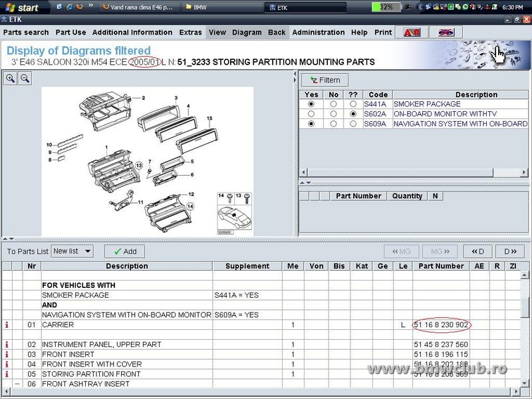Click part number 51 16 8 196 115
532x399 pixels.
441,354
